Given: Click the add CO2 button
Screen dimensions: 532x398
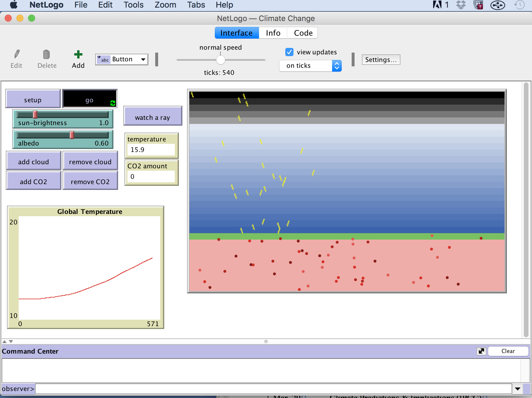Looking at the screenshot, I should [33, 180].
